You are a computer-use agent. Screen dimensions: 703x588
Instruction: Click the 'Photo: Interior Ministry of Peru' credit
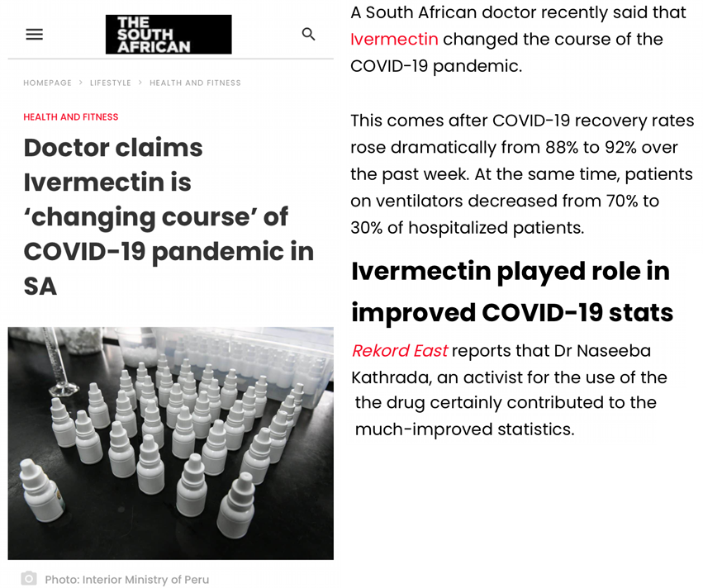pos(126,580)
